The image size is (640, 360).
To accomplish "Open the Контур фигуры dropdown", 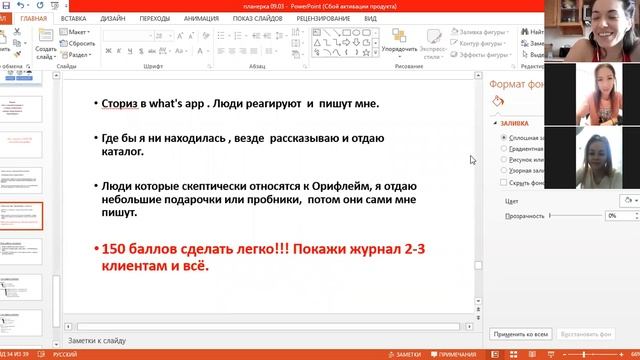I will click(478, 43).
